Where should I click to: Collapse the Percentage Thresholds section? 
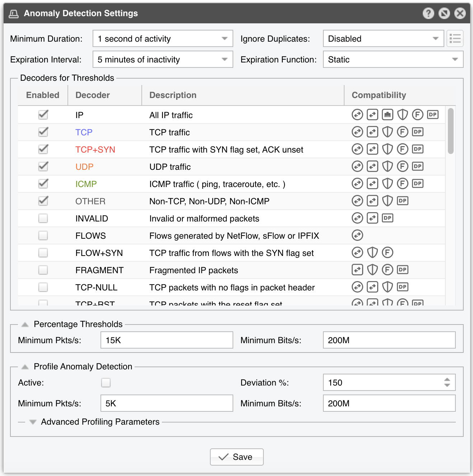(25, 325)
